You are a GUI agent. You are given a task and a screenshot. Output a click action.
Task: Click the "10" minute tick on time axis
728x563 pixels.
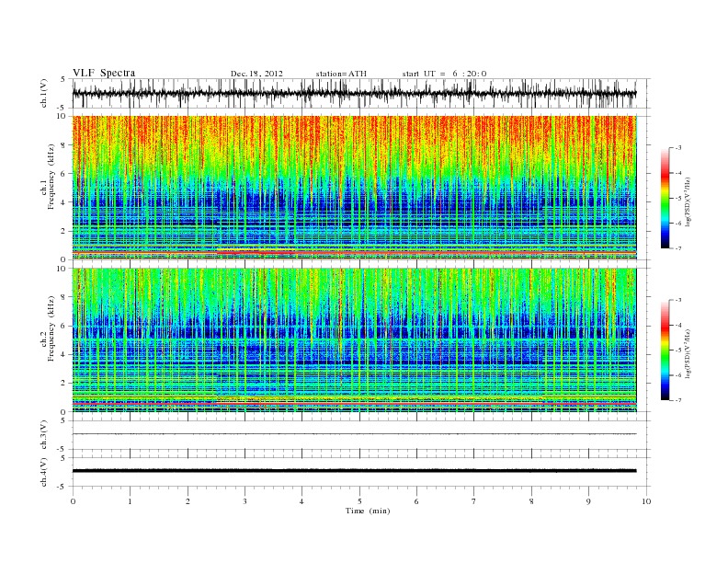(646, 501)
